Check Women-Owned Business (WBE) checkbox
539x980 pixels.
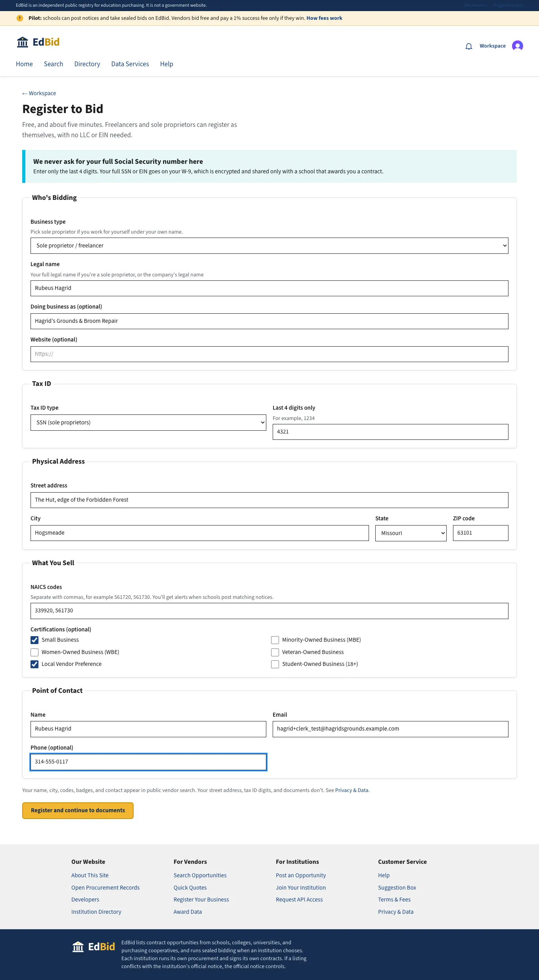point(34,652)
